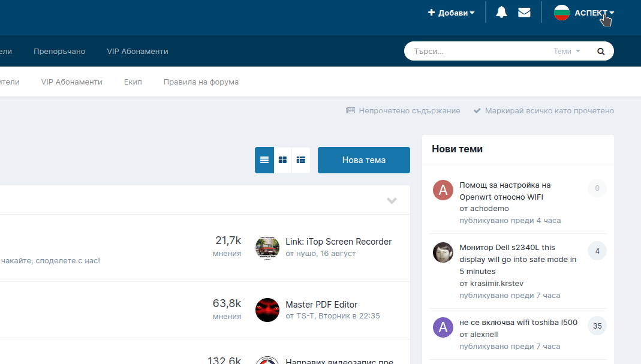
Task: Collapse the forum category chevron
Action: 392,200
